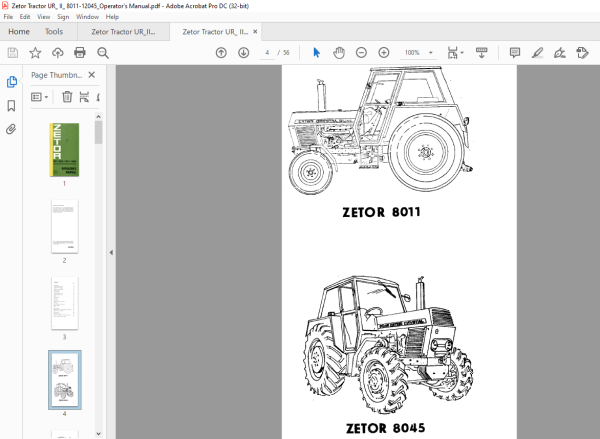Add the file to starred favorites
This screenshot has height=439, width=600.
coord(35,52)
